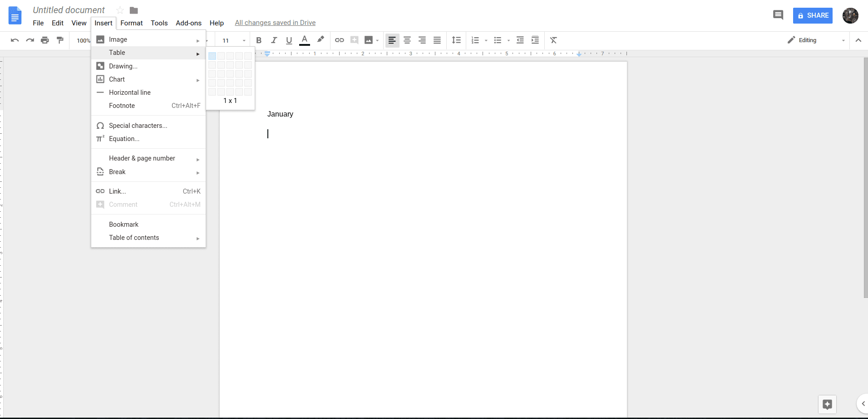Apply bold formatting
The height and width of the screenshot is (419, 868).
258,40
